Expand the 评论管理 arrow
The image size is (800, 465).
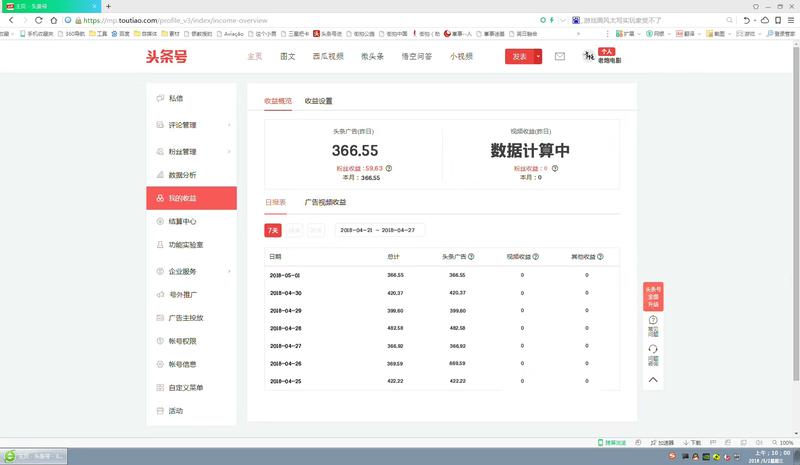pyautogui.click(x=229, y=125)
